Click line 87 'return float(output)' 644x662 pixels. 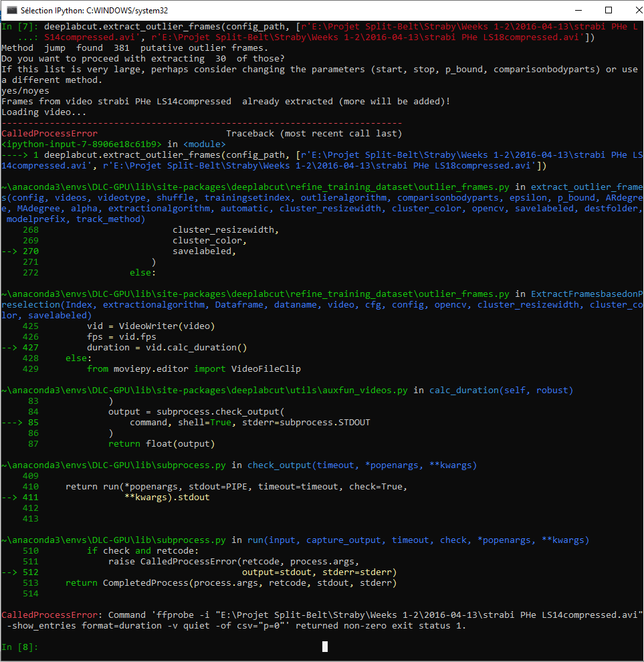(122, 444)
